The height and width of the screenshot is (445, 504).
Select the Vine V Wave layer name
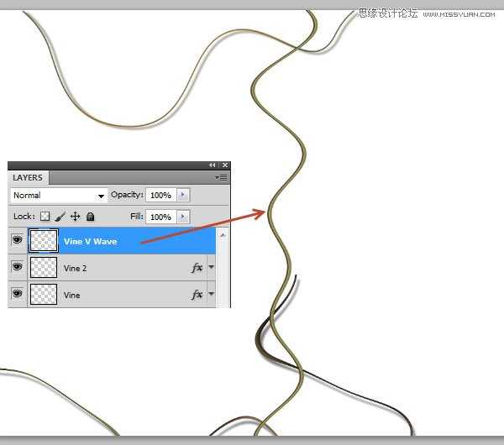91,241
